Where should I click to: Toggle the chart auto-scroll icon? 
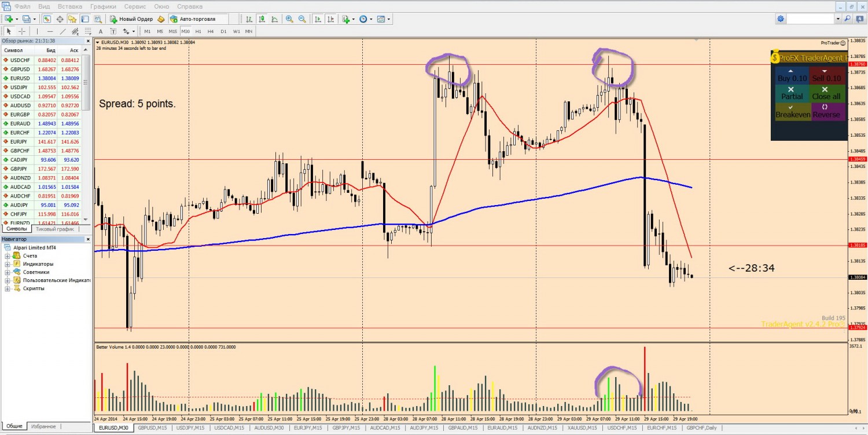click(x=318, y=19)
